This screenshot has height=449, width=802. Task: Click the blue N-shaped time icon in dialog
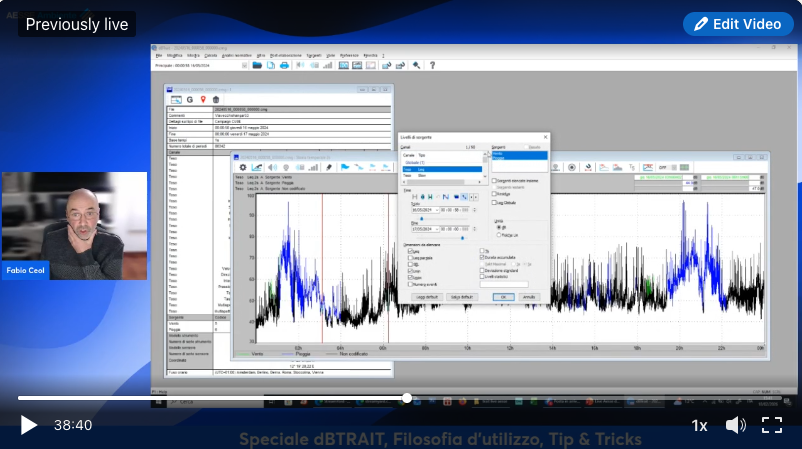click(x=445, y=197)
